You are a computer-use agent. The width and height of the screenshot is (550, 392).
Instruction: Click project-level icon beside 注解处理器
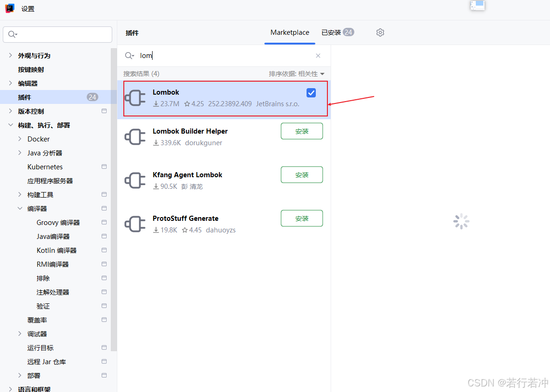[104, 292]
